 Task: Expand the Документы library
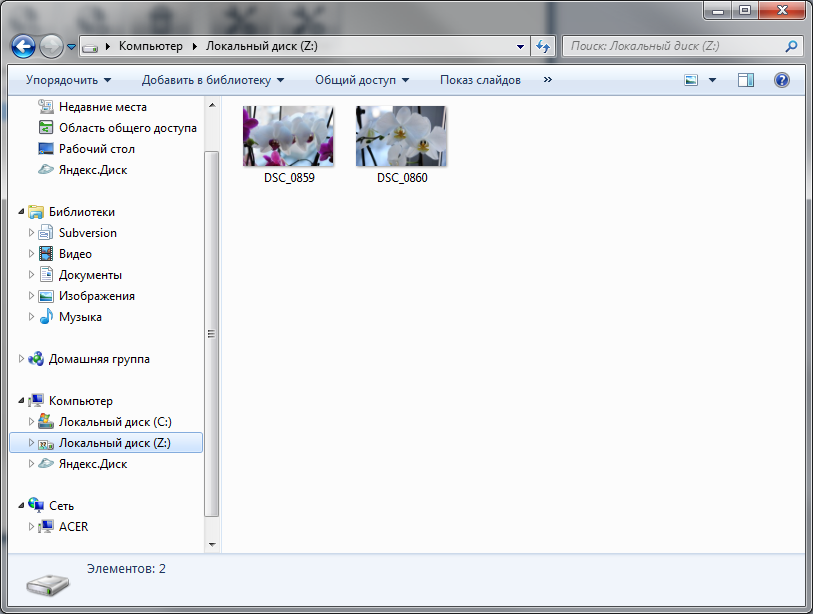(31, 275)
